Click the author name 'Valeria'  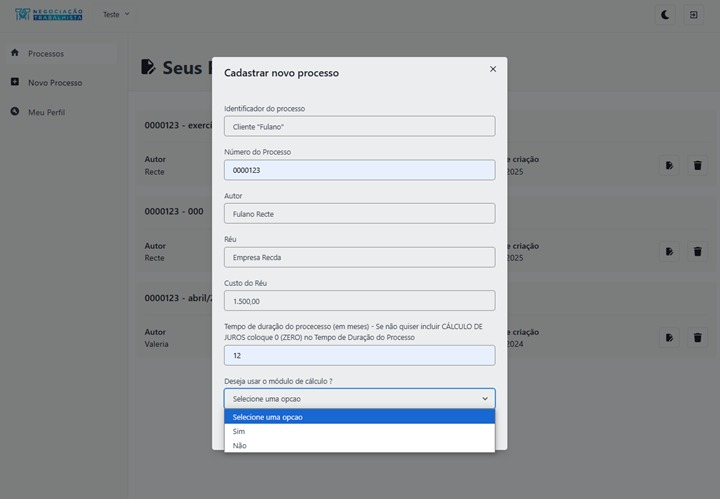[157, 344]
